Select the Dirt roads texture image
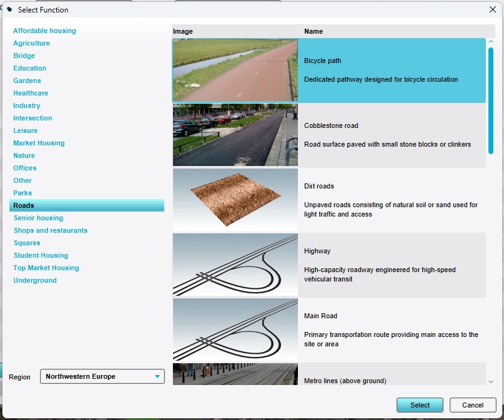The width and height of the screenshot is (504, 420). point(235,200)
